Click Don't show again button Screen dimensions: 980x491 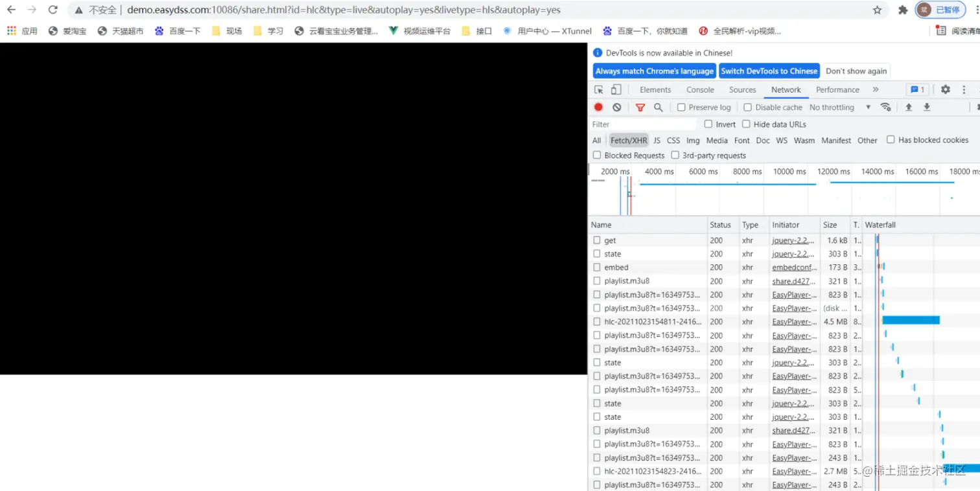coord(856,71)
